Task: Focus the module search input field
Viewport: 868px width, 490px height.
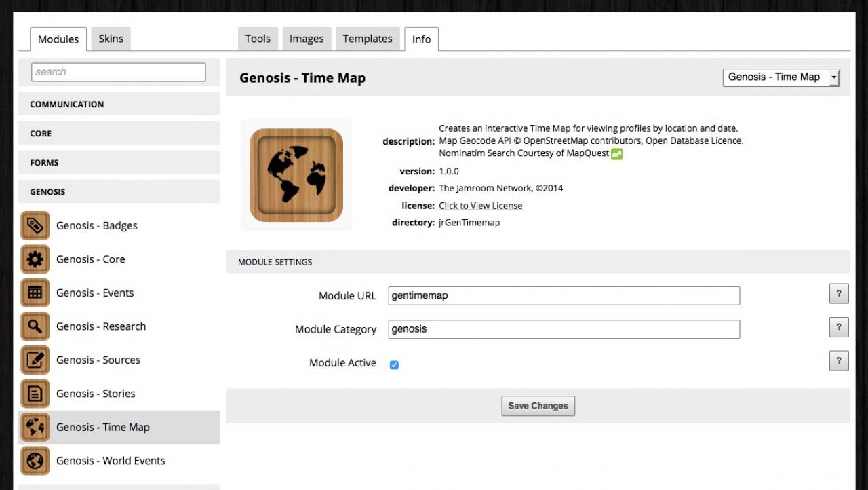Action: [119, 72]
